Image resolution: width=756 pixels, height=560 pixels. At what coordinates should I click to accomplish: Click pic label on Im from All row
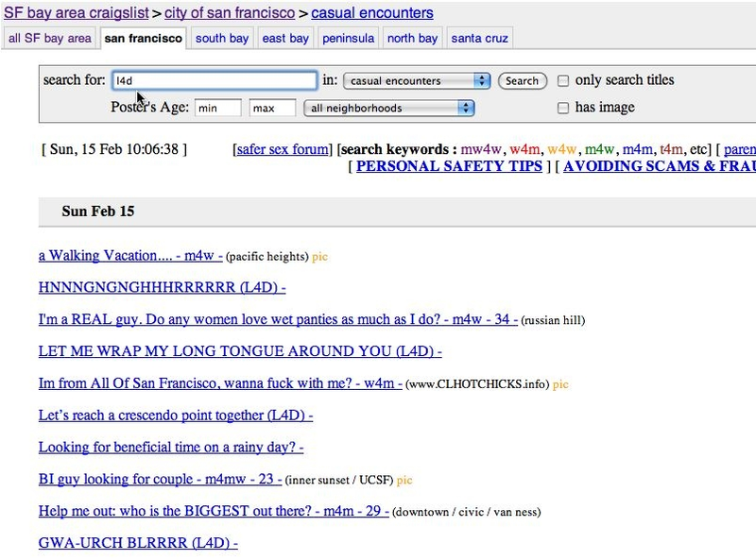click(x=560, y=384)
